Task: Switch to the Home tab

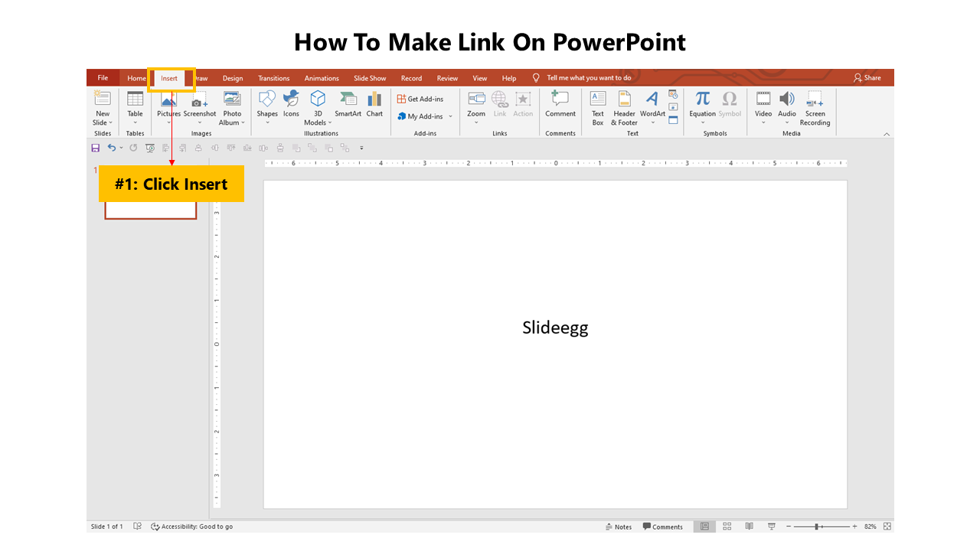Action: (x=136, y=78)
